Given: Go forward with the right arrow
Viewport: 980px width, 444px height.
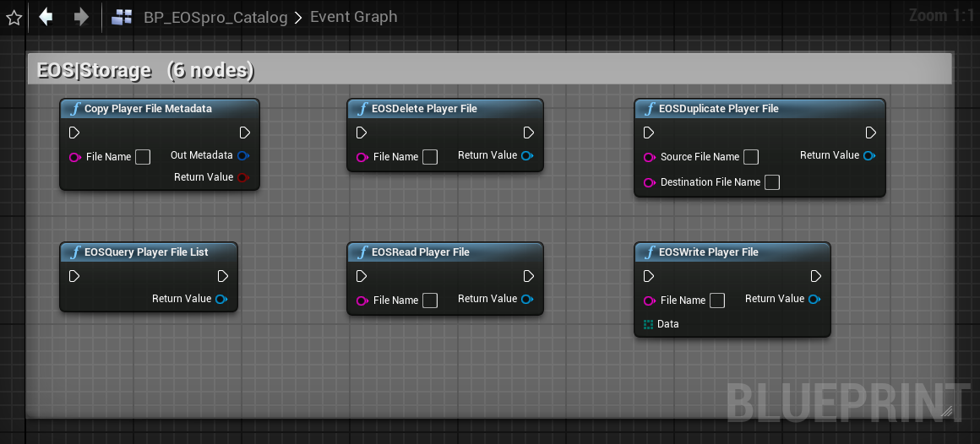Looking at the screenshot, I should click(x=81, y=17).
